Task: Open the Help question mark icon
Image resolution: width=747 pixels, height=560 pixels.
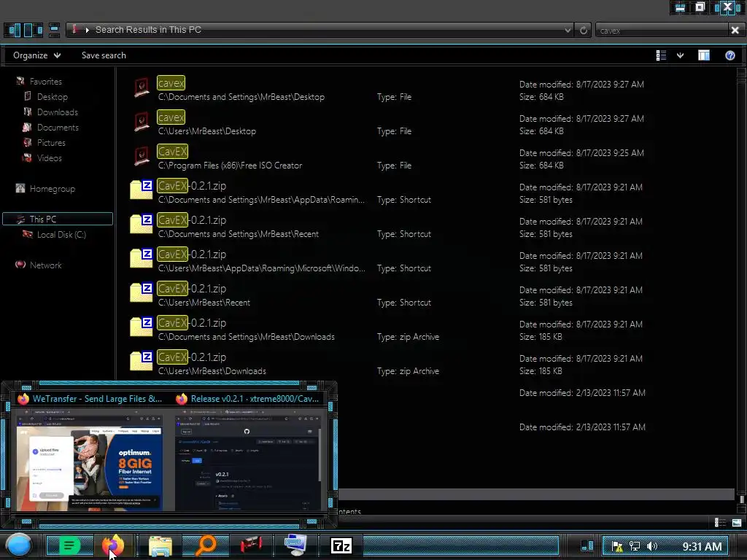Action: pos(729,55)
